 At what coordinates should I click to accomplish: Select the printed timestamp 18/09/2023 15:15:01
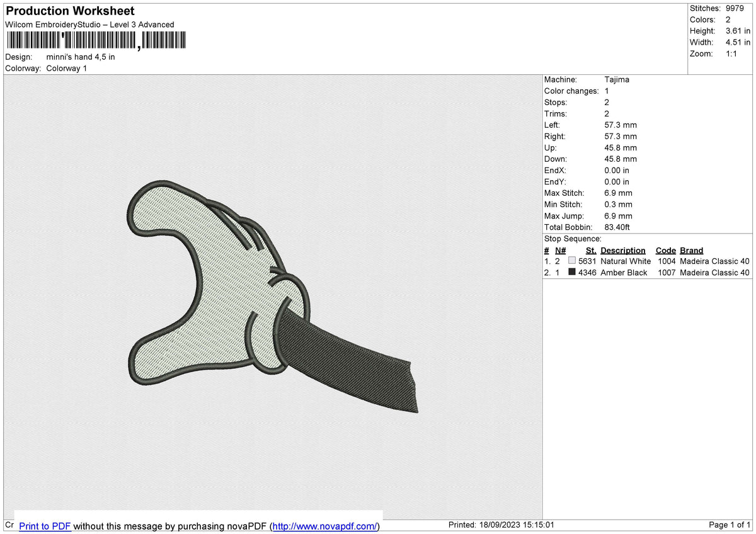point(517,525)
